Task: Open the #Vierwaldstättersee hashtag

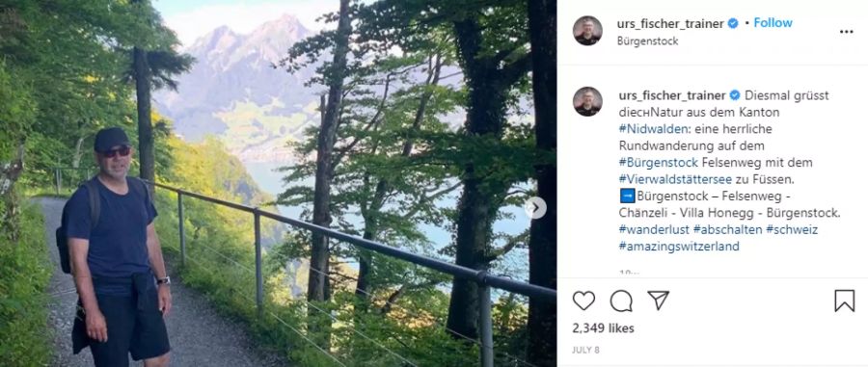Action: point(675,179)
